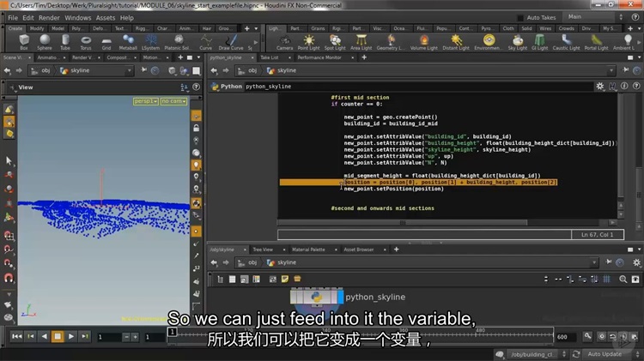This screenshot has height=361, width=644.
Task: Switch to the Performance Monitor tab
Action: tap(319, 57)
